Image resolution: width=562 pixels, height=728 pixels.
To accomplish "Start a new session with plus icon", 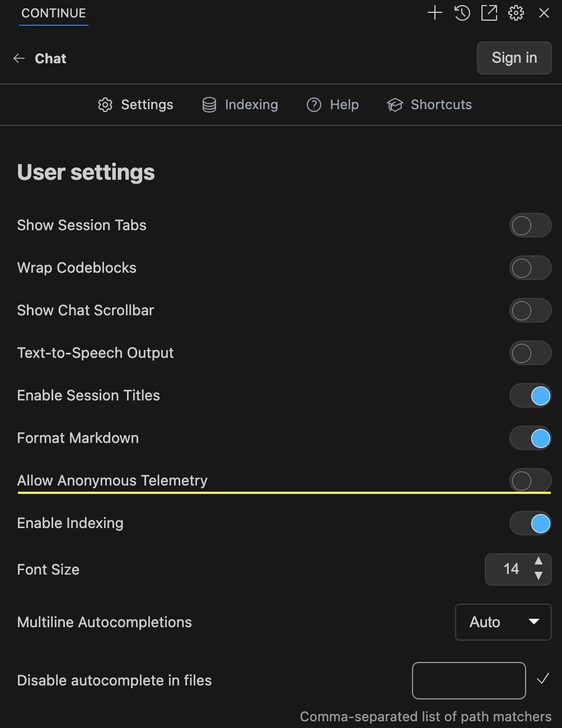I will coord(435,13).
